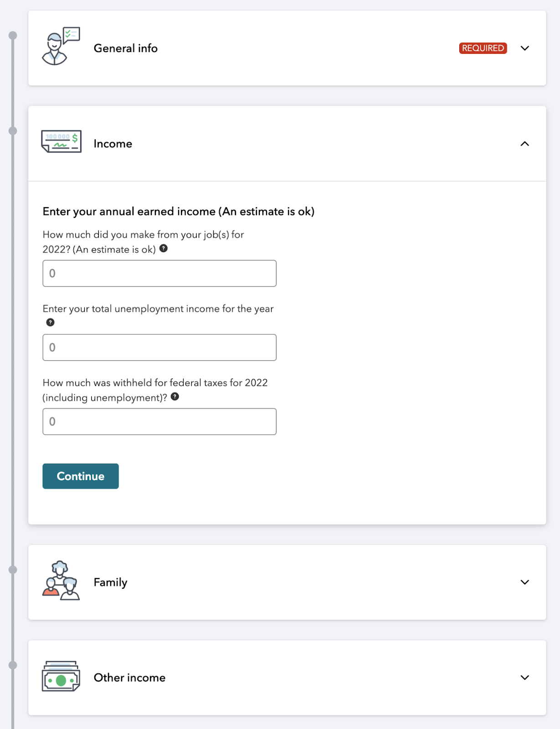Open the help tooltip for job income question
The image size is (560, 729).
point(164,249)
